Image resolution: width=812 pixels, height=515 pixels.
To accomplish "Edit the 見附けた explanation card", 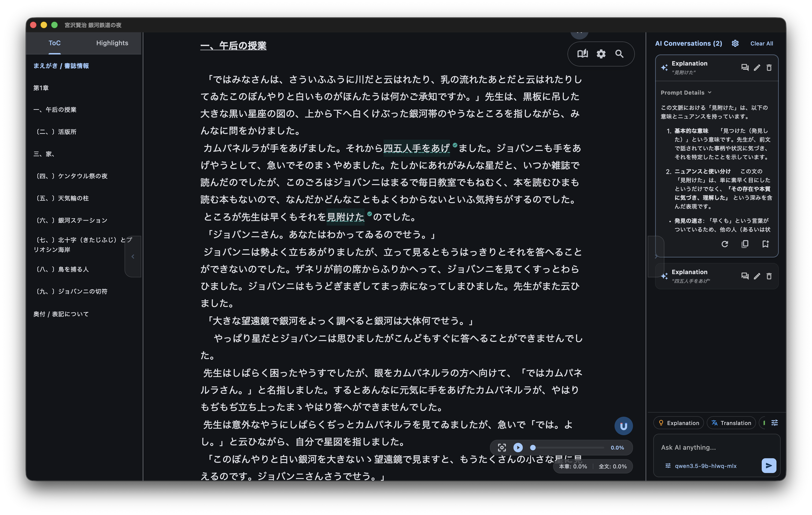I will coord(757,67).
